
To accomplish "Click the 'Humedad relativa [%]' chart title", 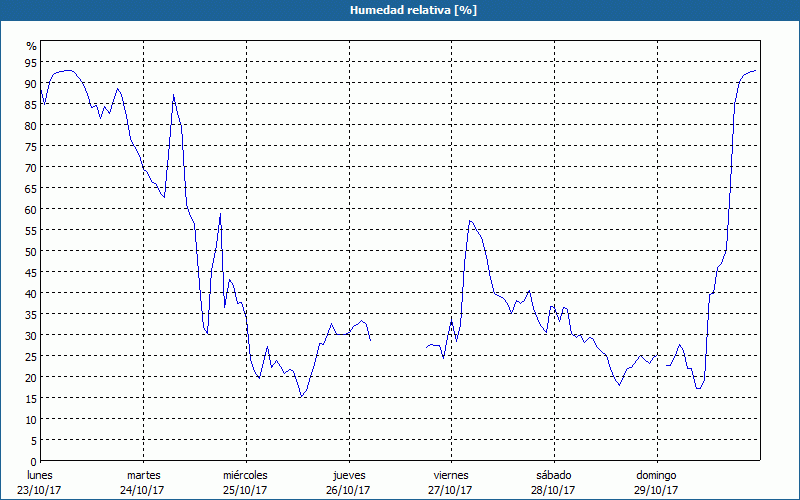I will (399, 10).
